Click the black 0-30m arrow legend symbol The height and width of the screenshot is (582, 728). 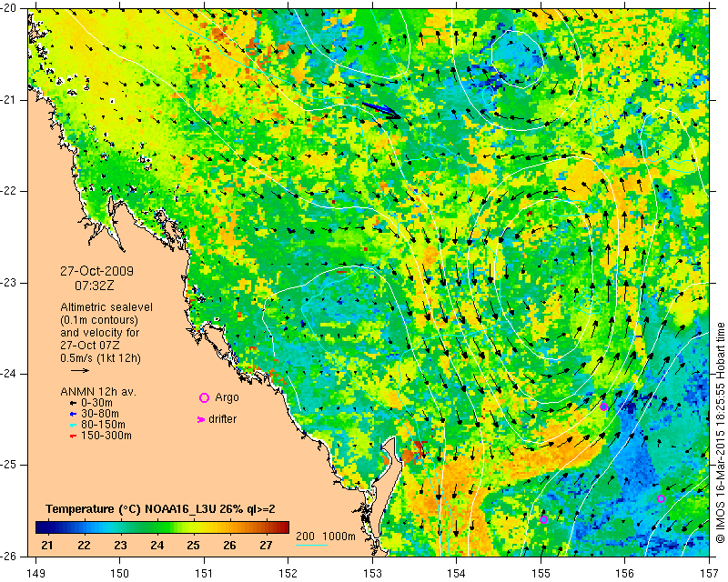pyautogui.click(x=73, y=404)
